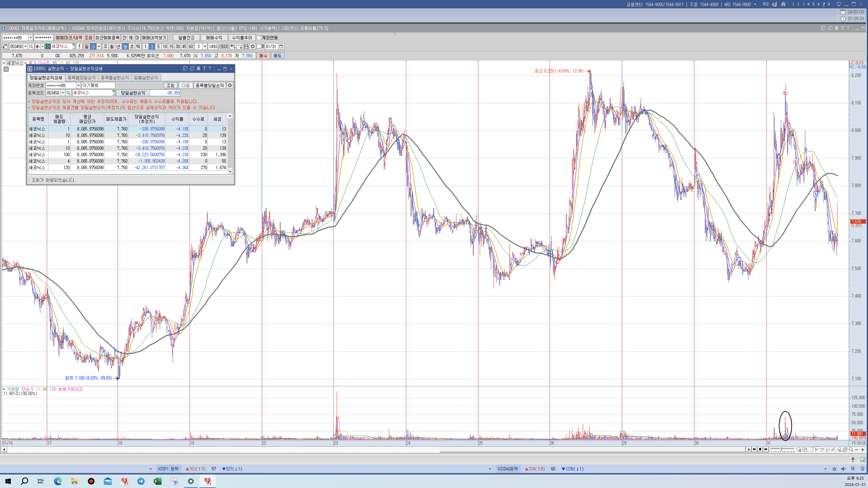The height and width of the screenshot is (488, 868).
Task: Click the eraser tool icon at chart bottom
Action: pyautogui.click(x=839, y=450)
